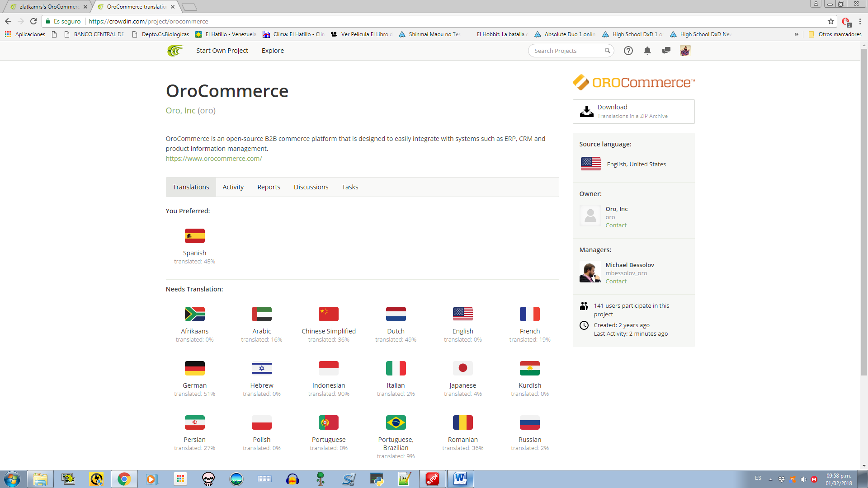
Task: Bookmark page with star icon
Action: [x=830, y=21]
